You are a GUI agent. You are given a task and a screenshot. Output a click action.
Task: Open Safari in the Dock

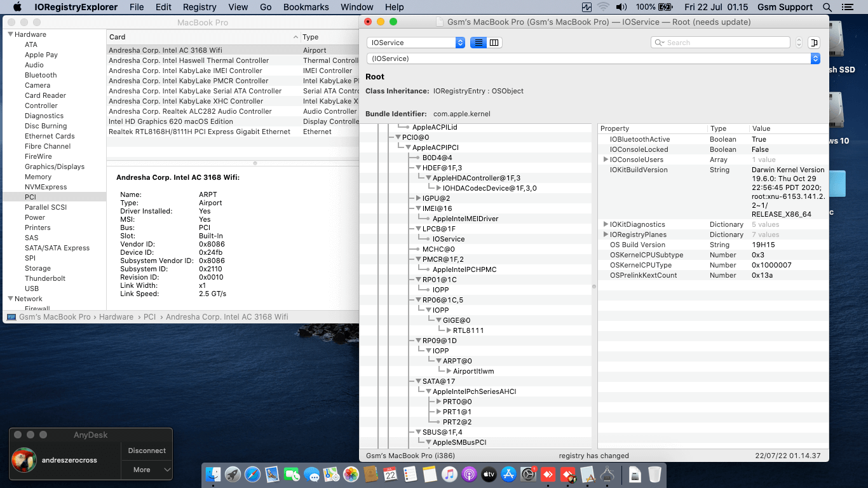coord(253,474)
